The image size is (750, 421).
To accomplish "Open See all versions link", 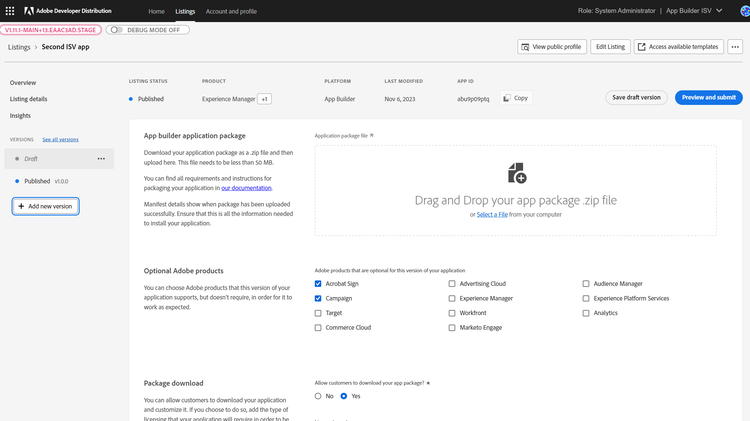I will pyautogui.click(x=60, y=140).
